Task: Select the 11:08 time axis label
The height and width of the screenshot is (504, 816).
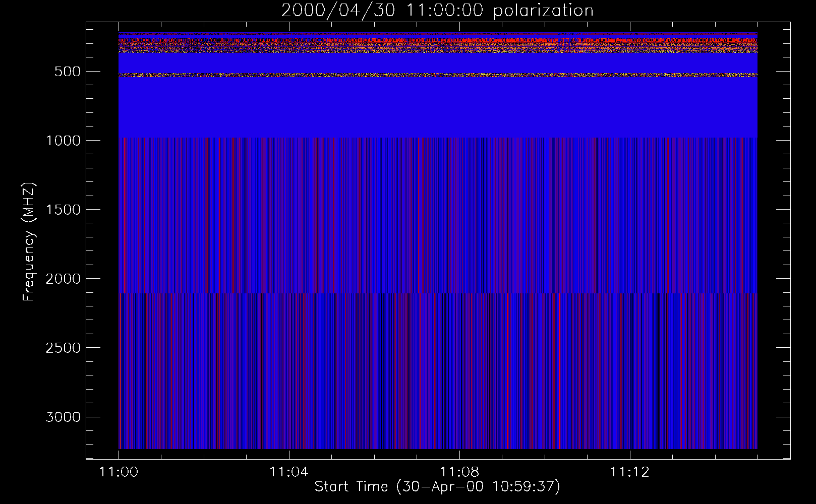Action: [459, 472]
